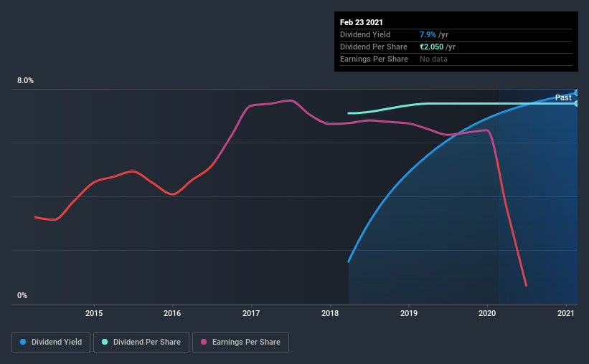
Task: Click the pink Earnings Per Share legend dot
Action: click(204, 342)
